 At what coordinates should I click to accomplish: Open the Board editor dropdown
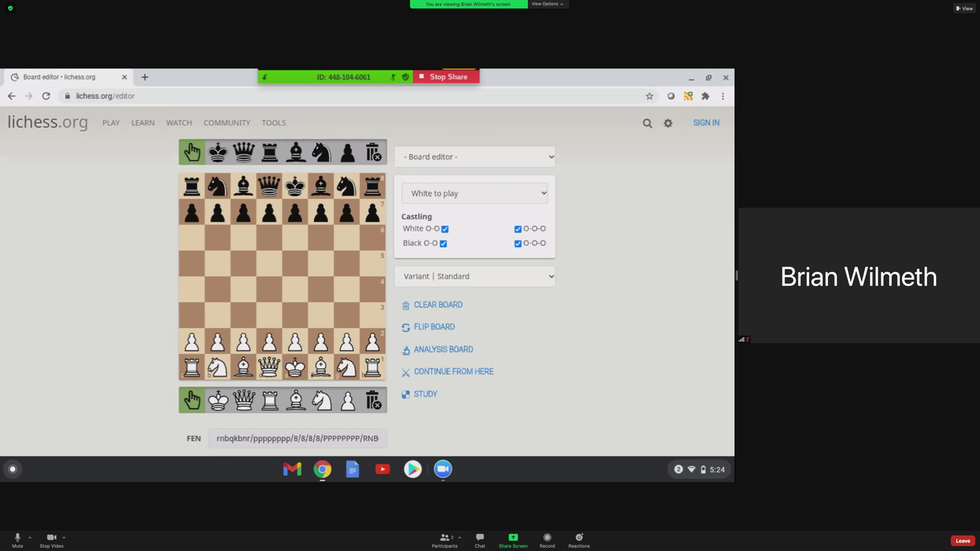(x=475, y=157)
